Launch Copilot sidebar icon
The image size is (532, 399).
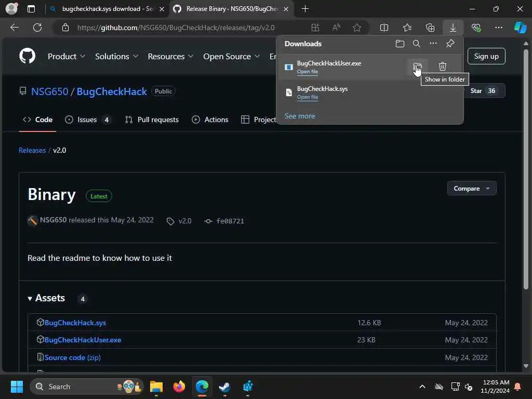point(520,28)
